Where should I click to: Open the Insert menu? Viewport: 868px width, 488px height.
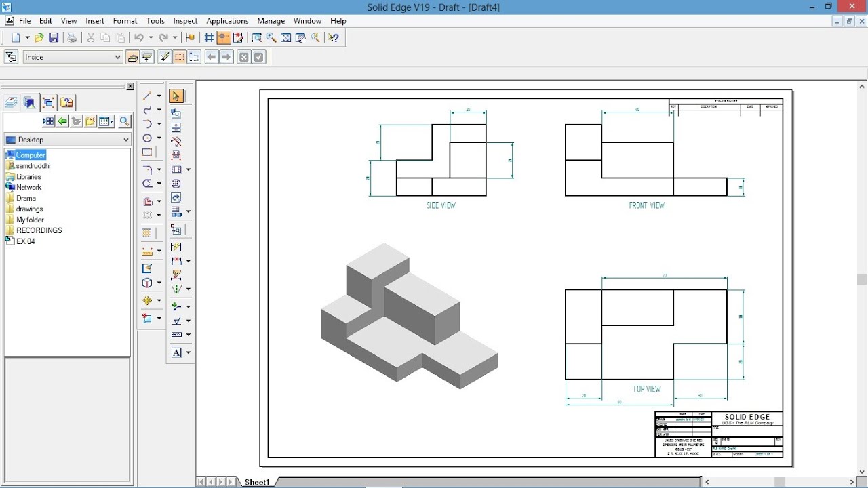click(95, 21)
